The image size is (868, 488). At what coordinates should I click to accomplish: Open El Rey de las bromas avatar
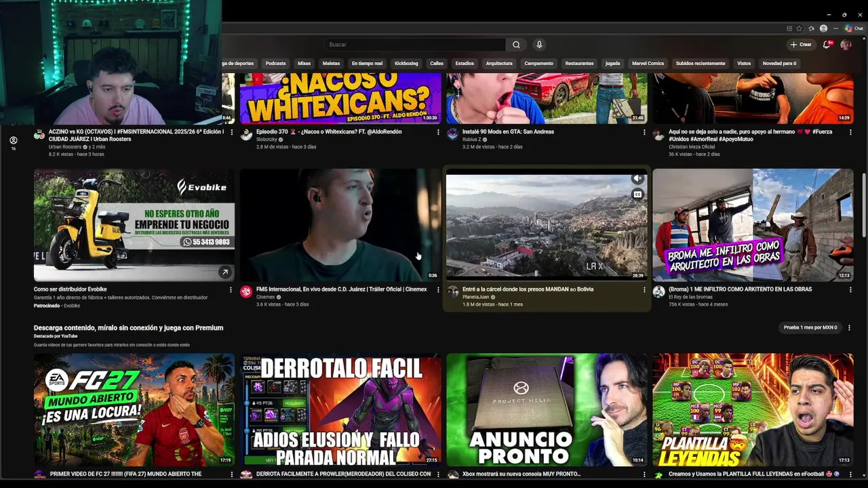[658, 291]
